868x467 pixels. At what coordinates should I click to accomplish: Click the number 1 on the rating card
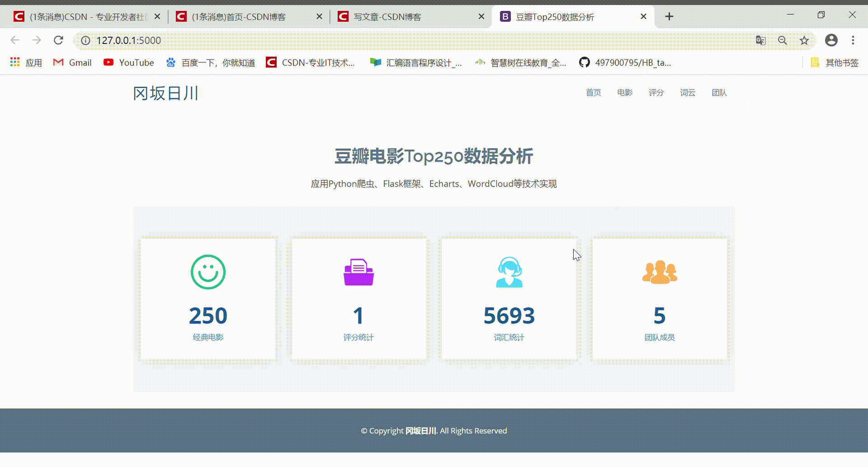(359, 315)
